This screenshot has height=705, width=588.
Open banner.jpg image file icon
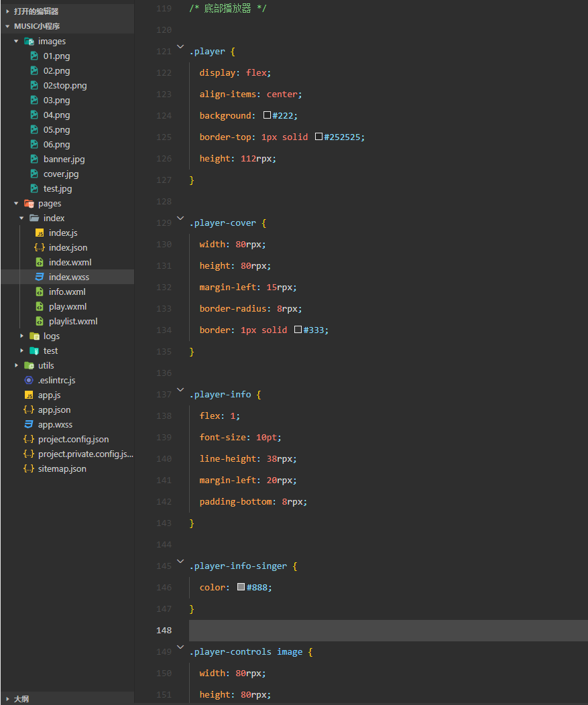click(x=34, y=159)
